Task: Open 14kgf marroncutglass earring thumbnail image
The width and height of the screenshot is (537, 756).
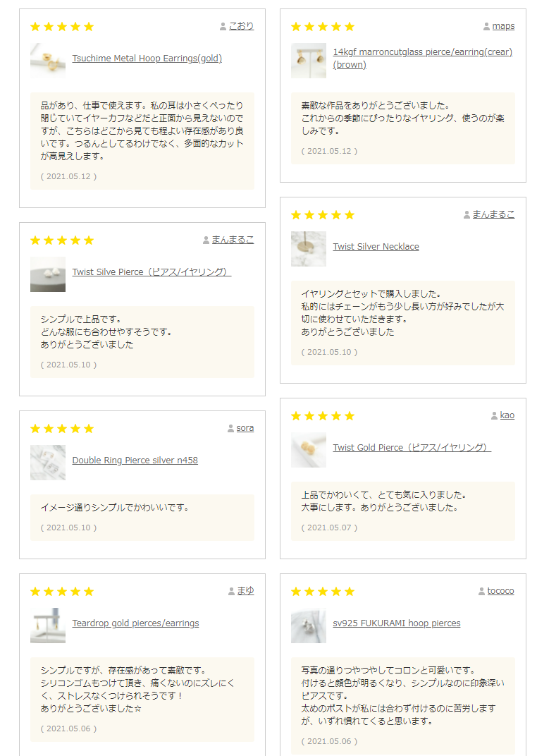Action: click(309, 61)
